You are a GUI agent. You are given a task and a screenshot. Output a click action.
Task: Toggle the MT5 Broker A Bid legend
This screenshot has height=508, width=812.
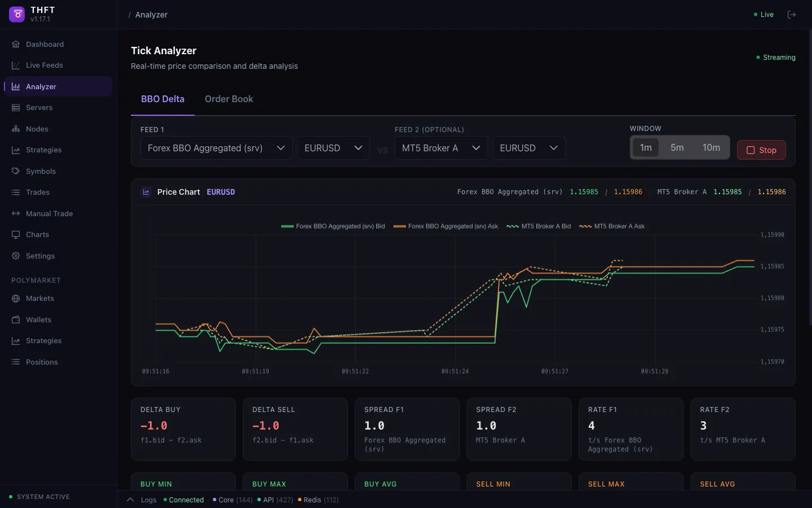539,226
